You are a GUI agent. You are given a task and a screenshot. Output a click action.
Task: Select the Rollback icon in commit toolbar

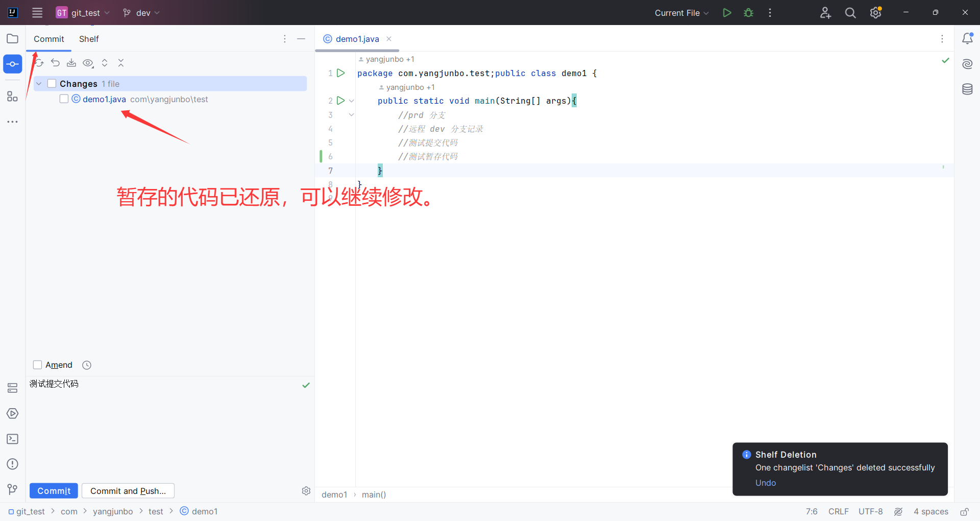[55, 63]
